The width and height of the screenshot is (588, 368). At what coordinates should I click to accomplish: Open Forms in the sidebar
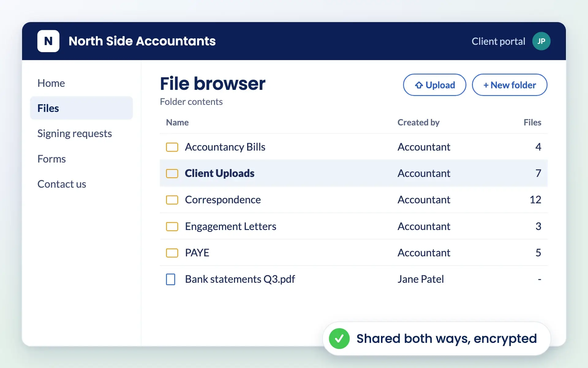tap(51, 159)
